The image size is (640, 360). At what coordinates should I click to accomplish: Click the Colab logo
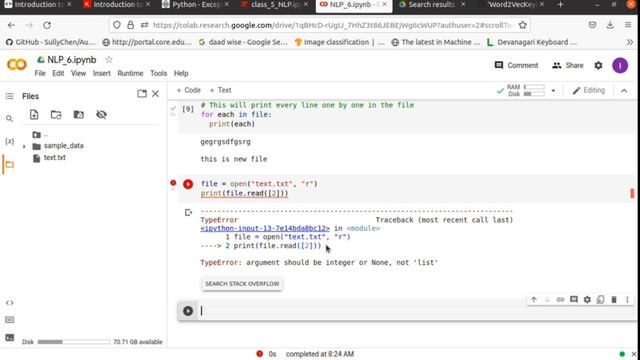pos(17,64)
